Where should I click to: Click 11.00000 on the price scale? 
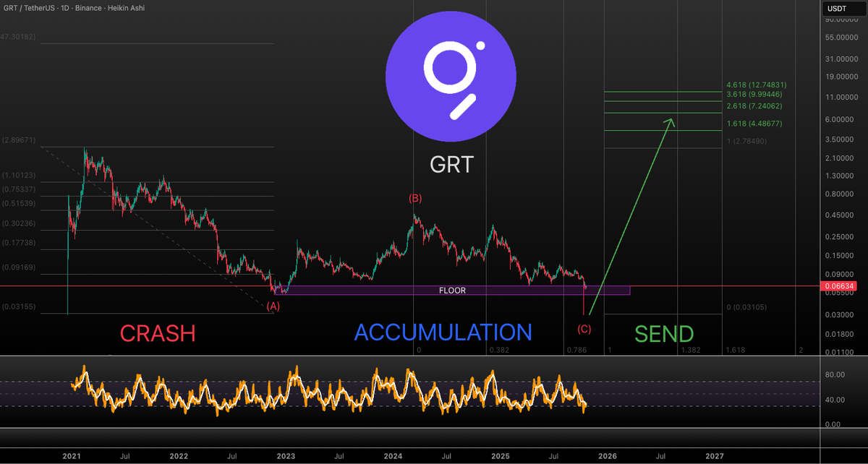tap(840, 97)
